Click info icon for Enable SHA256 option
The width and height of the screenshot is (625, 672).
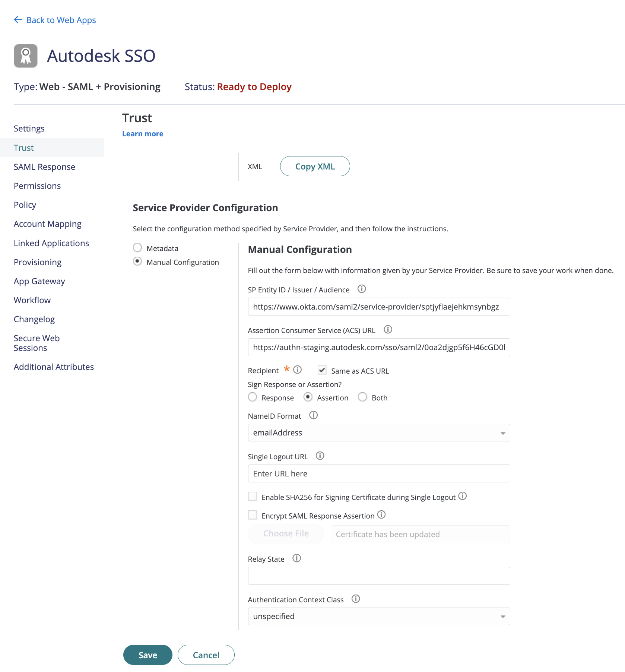click(x=462, y=496)
